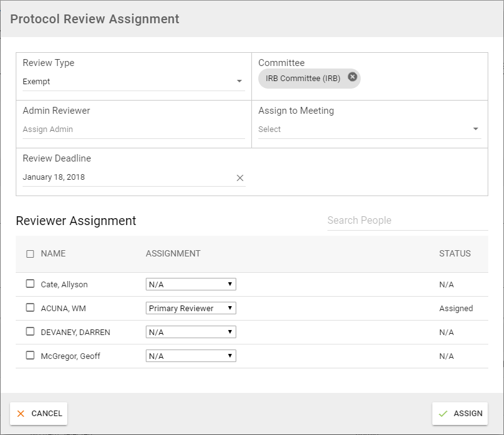The width and height of the screenshot is (504, 435).
Task: Clear the January 18, 2018 review deadline
Action: pos(239,178)
